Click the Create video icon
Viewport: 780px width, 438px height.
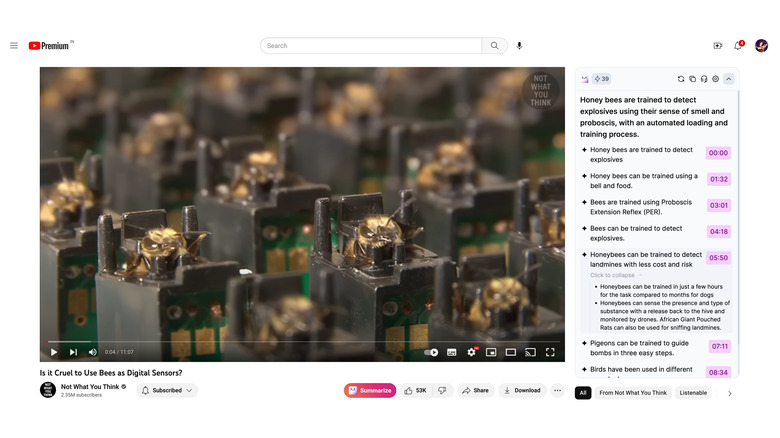coord(717,45)
